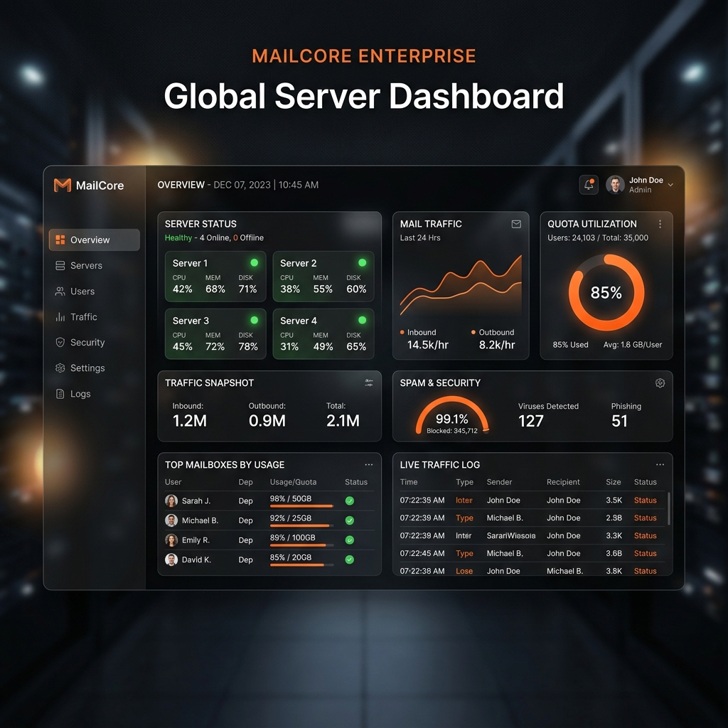Select Overview in the sidebar
The width and height of the screenshot is (728, 728).
click(95, 240)
